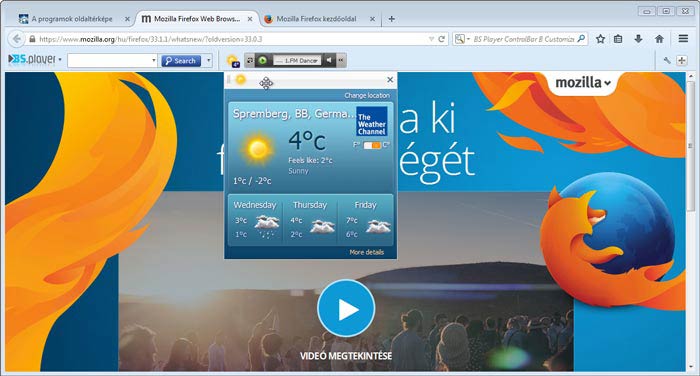
Task: Open the arrow next to Search button
Action: click(x=208, y=60)
